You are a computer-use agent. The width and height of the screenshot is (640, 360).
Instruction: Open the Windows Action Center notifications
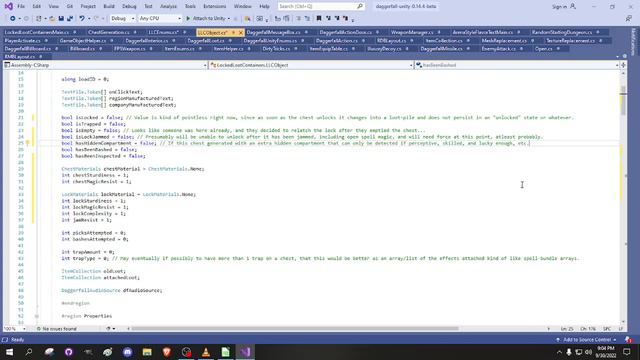(x=627, y=352)
